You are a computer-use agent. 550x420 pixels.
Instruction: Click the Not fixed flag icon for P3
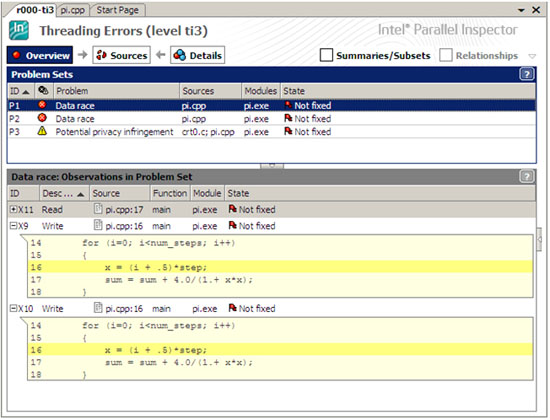[x=288, y=131]
